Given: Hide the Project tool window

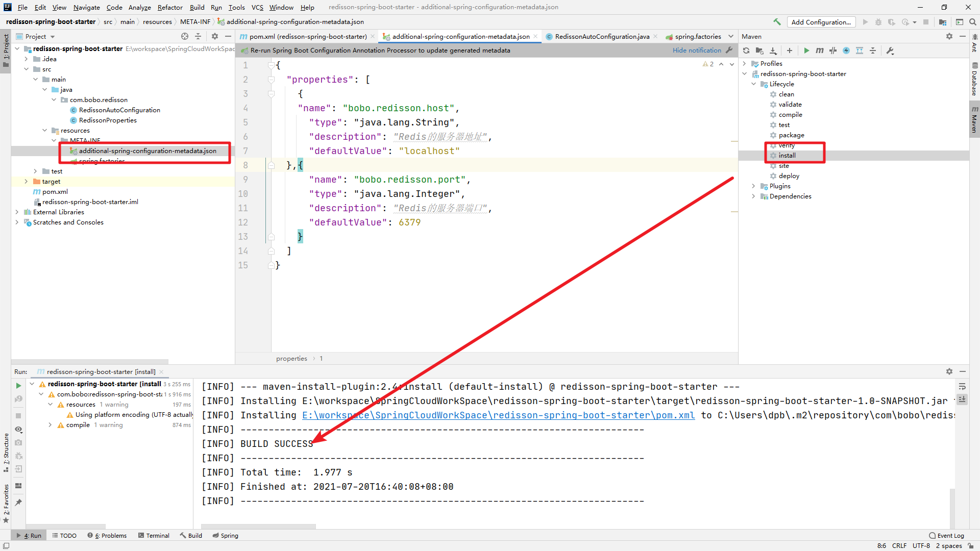Looking at the screenshot, I should tap(228, 36).
